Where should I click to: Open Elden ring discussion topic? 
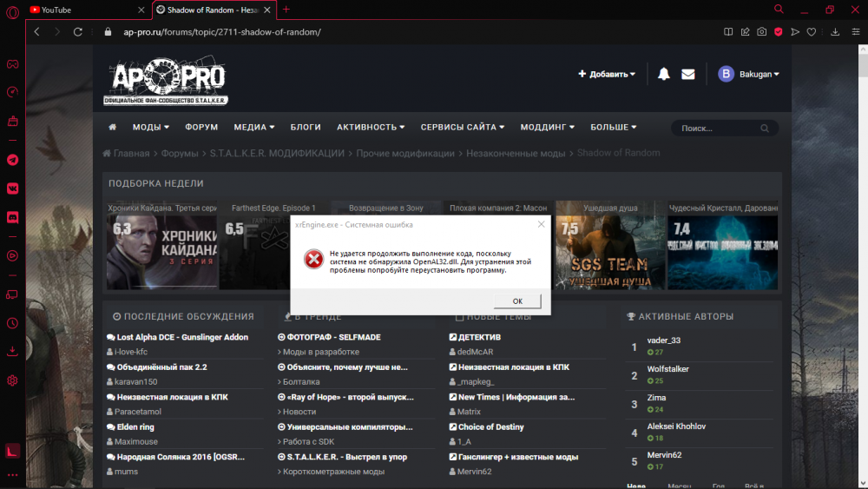135,427
